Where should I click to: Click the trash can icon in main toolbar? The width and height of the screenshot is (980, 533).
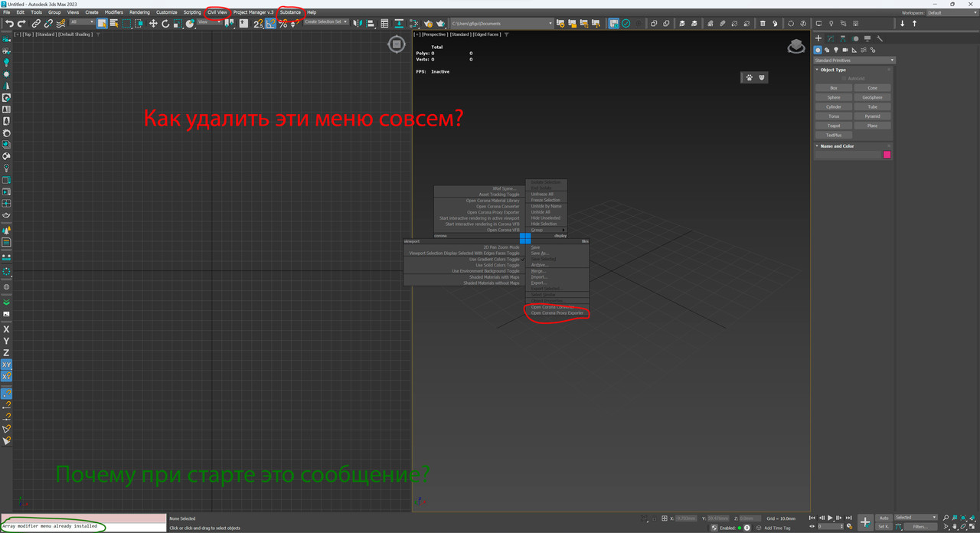pos(763,23)
